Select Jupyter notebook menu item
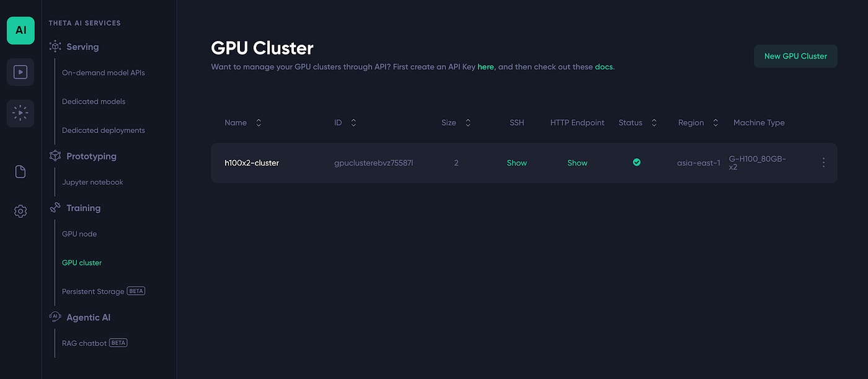 pos(92,182)
